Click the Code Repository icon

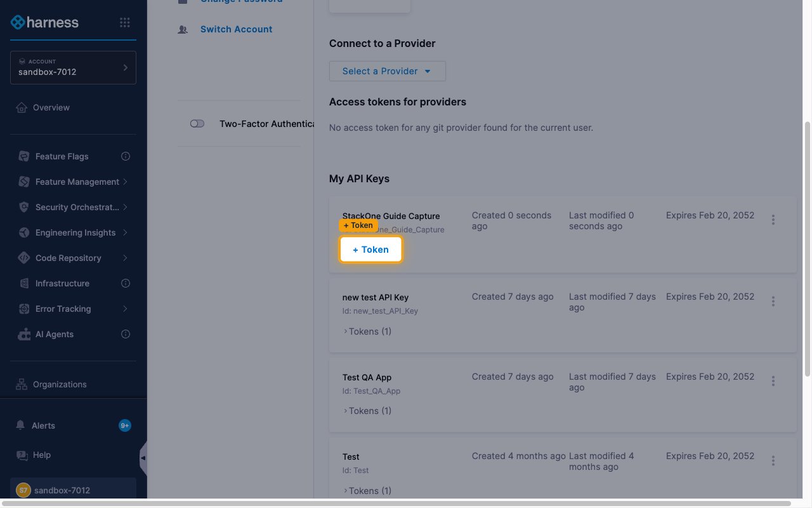24,258
